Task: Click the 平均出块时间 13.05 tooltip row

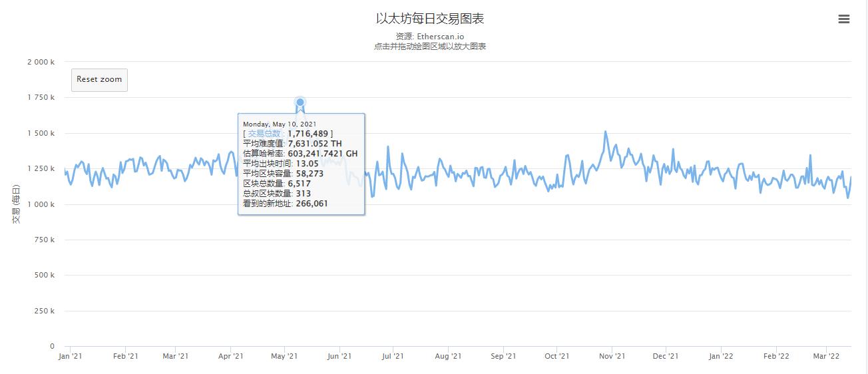Action: 281,164
